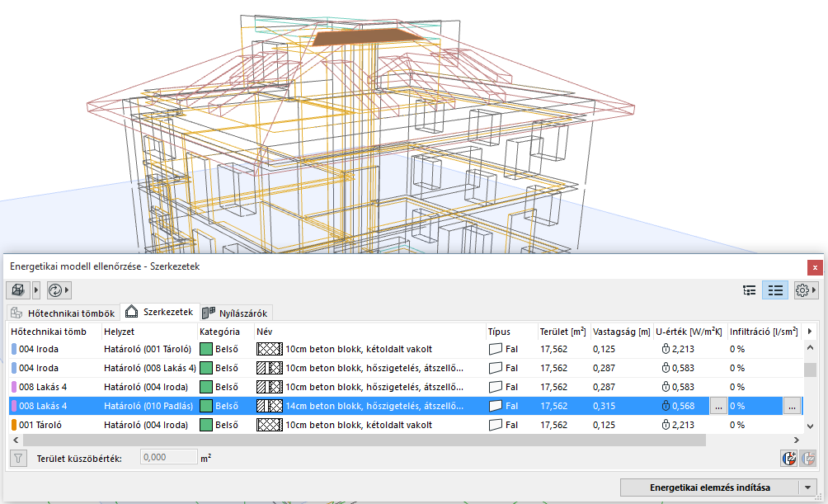Open the Hőtechnikai tömbök tab
This screenshot has height=504, width=828.
[x=63, y=313]
